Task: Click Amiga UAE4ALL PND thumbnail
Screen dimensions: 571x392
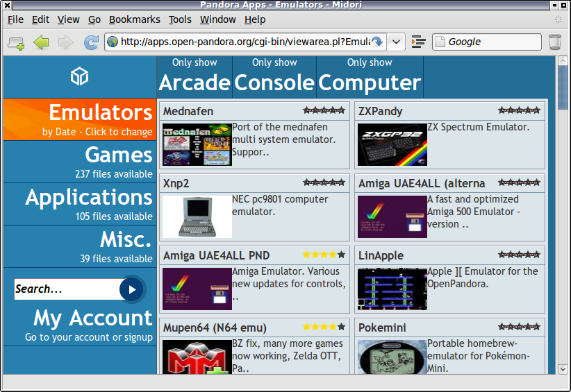Action: (197, 289)
